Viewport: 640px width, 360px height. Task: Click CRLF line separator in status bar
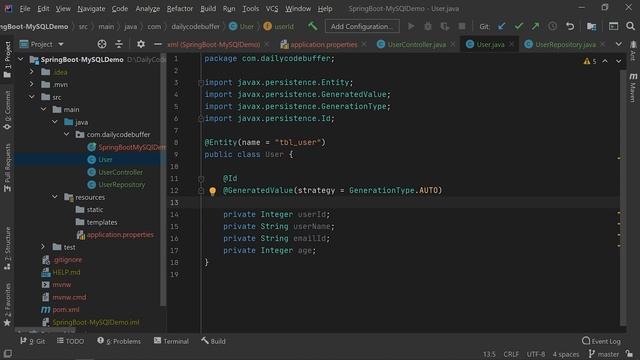511,354
